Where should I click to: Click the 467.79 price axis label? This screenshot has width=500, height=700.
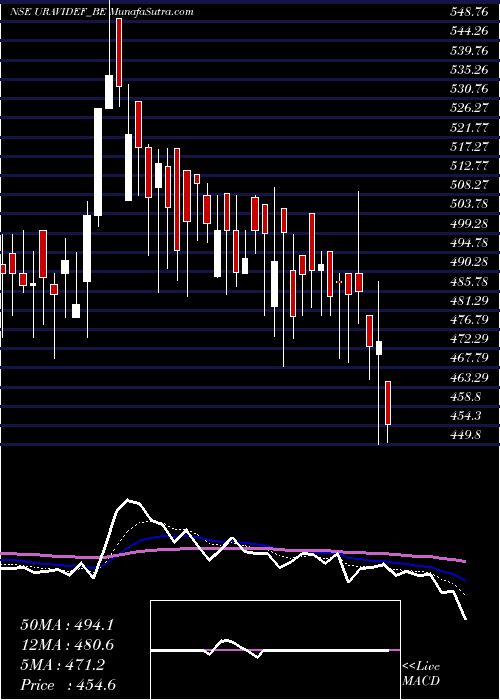(469, 358)
